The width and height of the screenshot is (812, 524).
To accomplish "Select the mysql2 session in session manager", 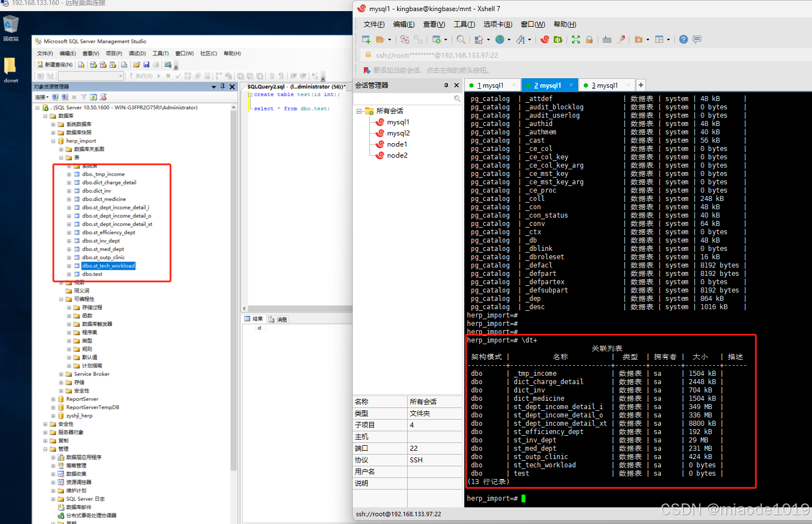I will click(398, 133).
